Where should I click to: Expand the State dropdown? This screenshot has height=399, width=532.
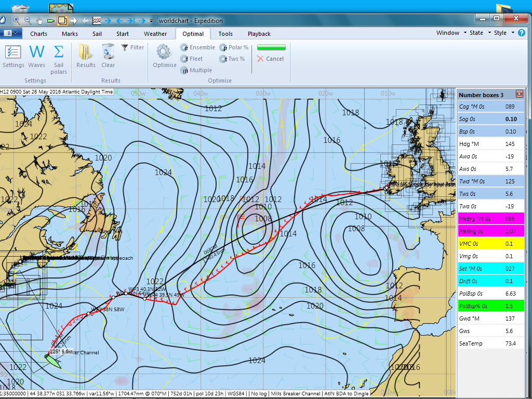475,33
